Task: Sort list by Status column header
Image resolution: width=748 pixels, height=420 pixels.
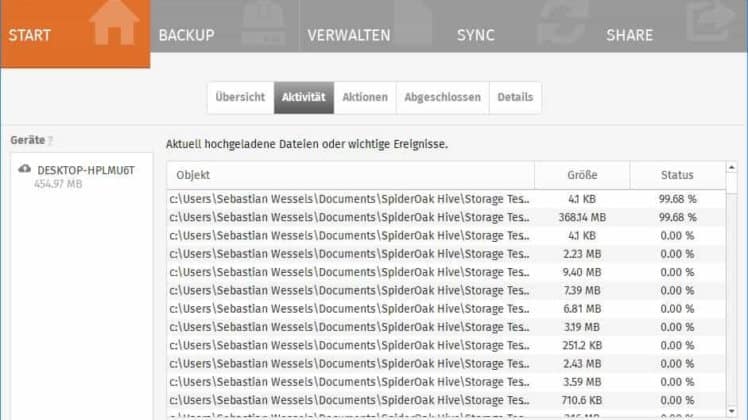Action: (677, 175)
